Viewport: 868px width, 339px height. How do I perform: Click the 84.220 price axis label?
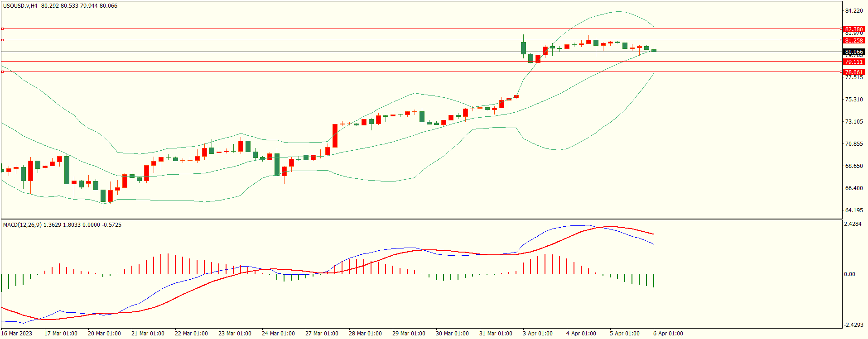[x=854, y=11]
